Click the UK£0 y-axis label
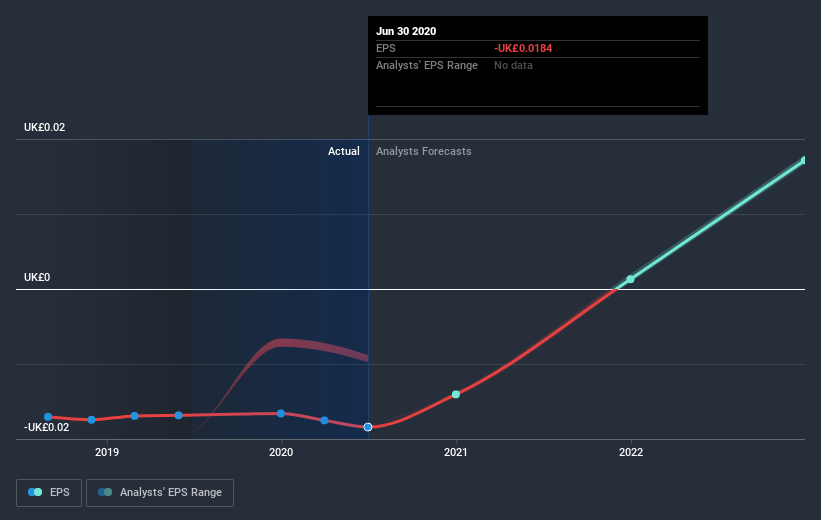Viewport: 821px width, 520px height. click(37, 277)
